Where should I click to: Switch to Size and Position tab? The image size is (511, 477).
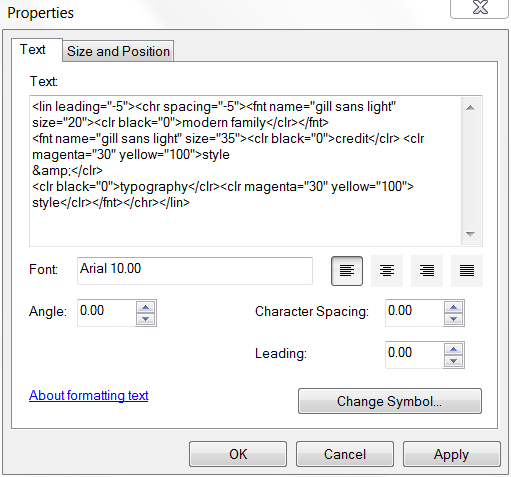tap(118, 51)
